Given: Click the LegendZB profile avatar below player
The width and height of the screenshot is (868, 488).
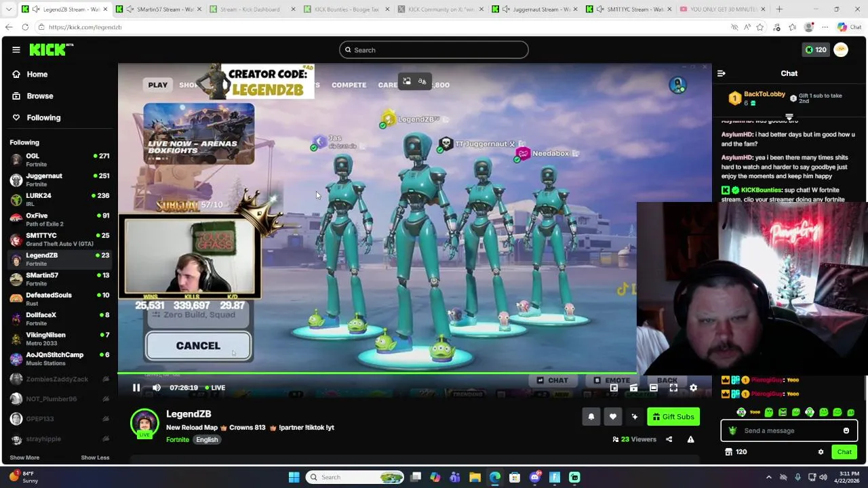Looking at the screenshot, I should tap(144, 424).
